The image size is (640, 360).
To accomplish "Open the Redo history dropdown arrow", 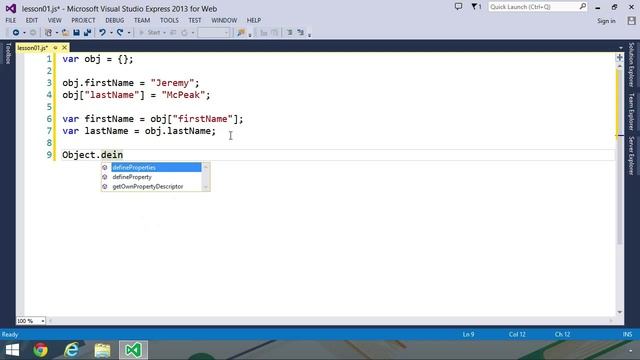I will (x=129, y=33).
